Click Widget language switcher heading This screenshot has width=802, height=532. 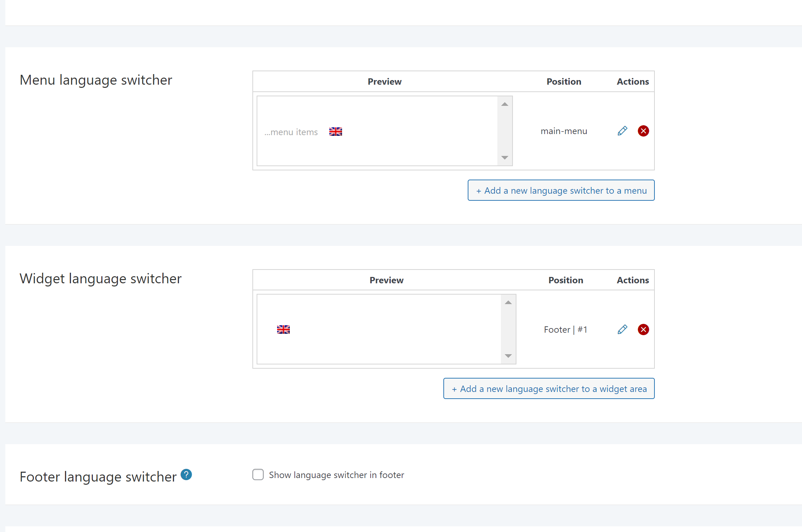(x=101, y=279)
